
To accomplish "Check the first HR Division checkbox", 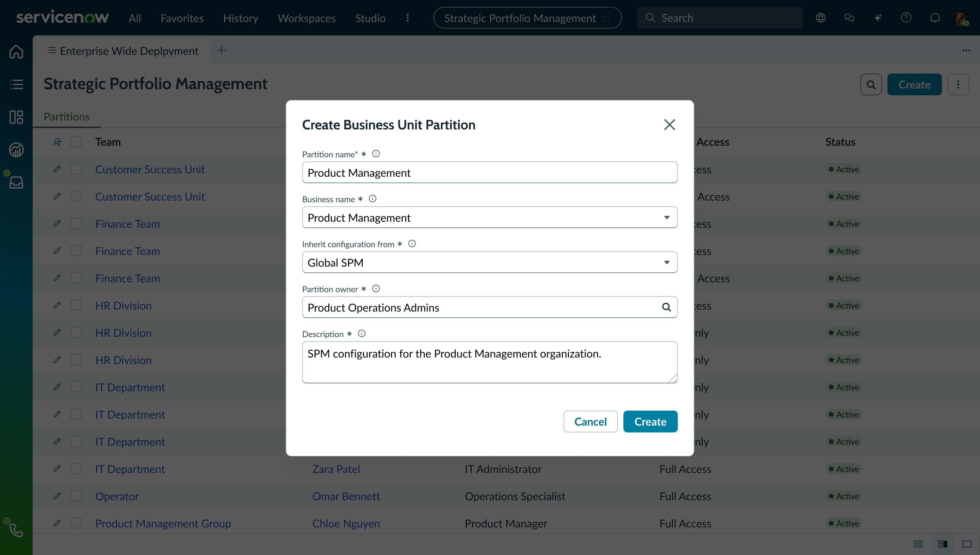I will tap(76, 305).
